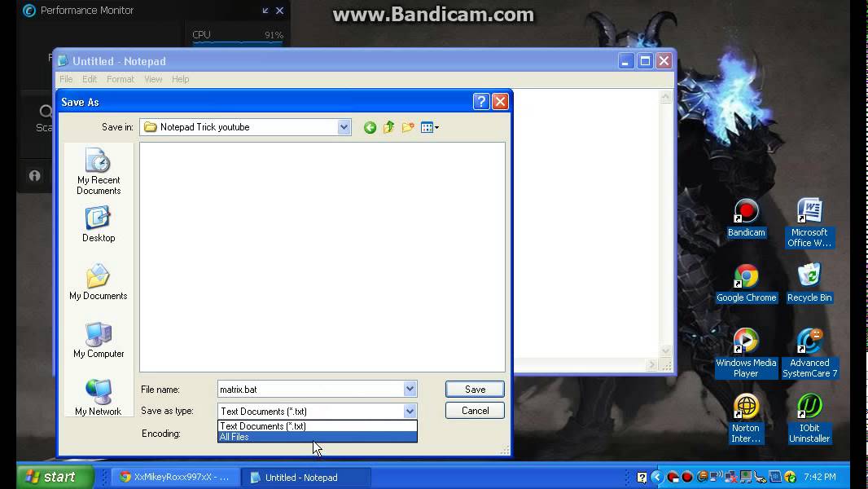Open My Network in places bar
This screenshot has height=489, width=868.
click(x=98, y=397)
